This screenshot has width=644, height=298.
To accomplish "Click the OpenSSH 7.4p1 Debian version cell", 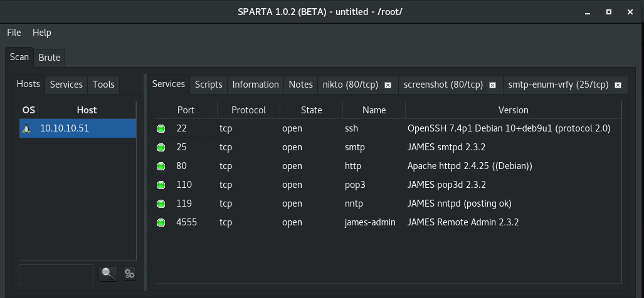I will [514, 129].
